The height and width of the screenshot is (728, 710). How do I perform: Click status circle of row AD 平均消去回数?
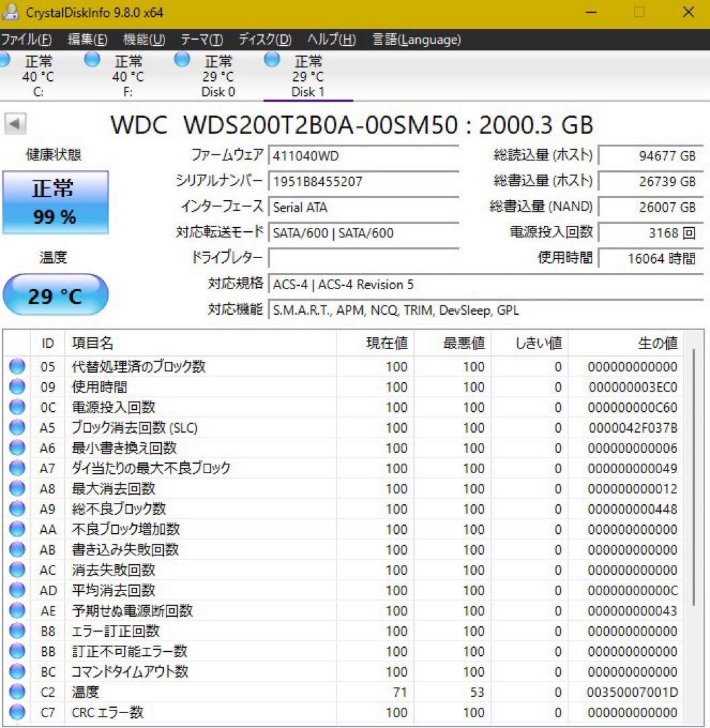click(x=17, y=590)
